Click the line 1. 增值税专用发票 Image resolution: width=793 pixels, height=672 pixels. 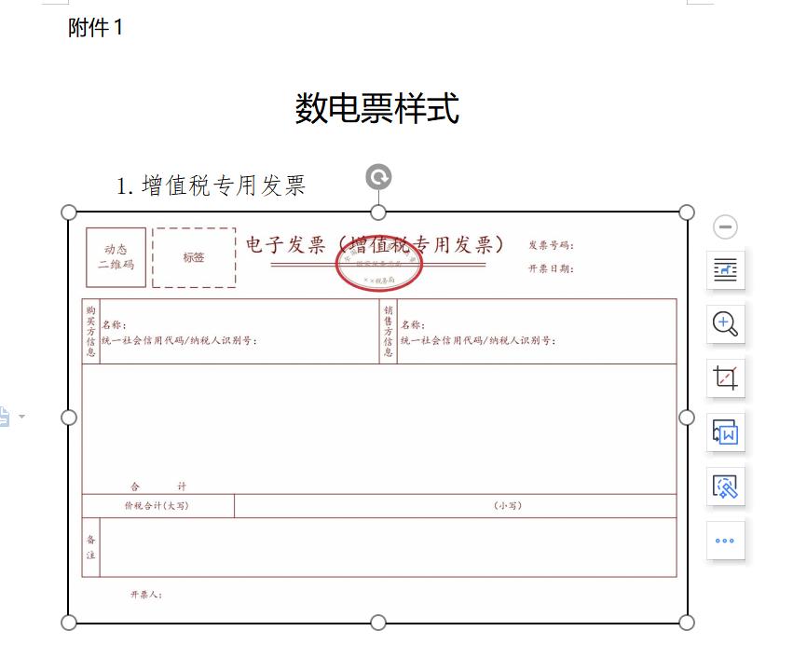(x=212, y=185)
